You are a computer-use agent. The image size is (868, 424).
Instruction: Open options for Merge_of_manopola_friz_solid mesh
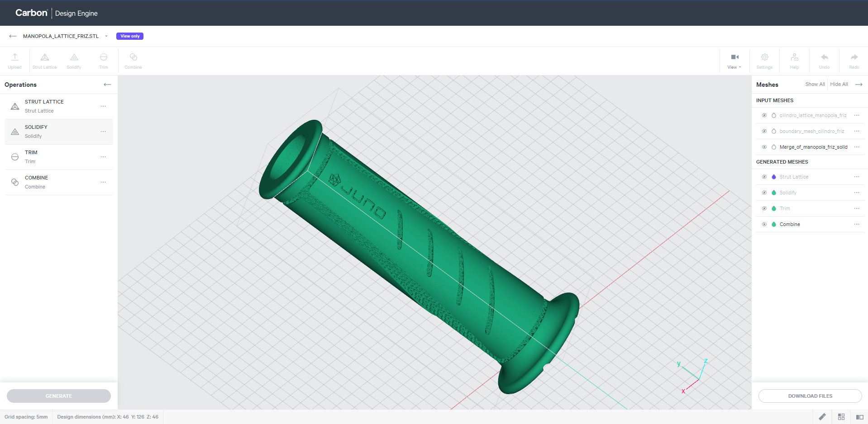857,147
